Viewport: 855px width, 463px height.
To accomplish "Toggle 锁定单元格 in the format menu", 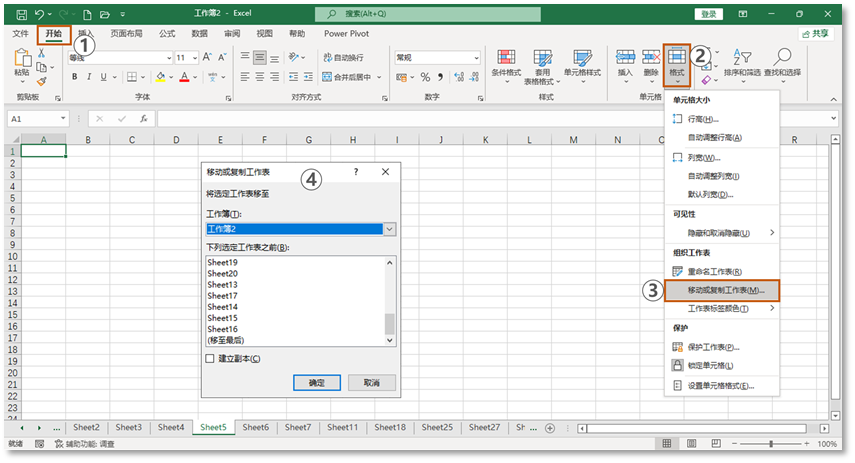I will (714, 366).
